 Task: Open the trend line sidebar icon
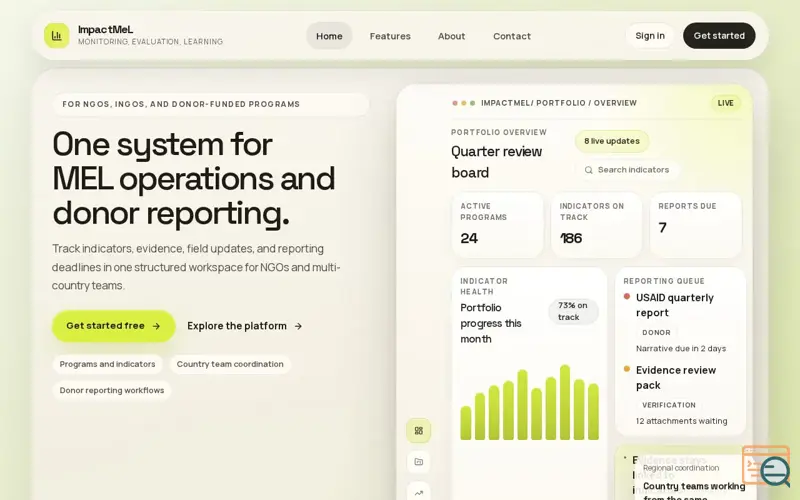[418, 492]
